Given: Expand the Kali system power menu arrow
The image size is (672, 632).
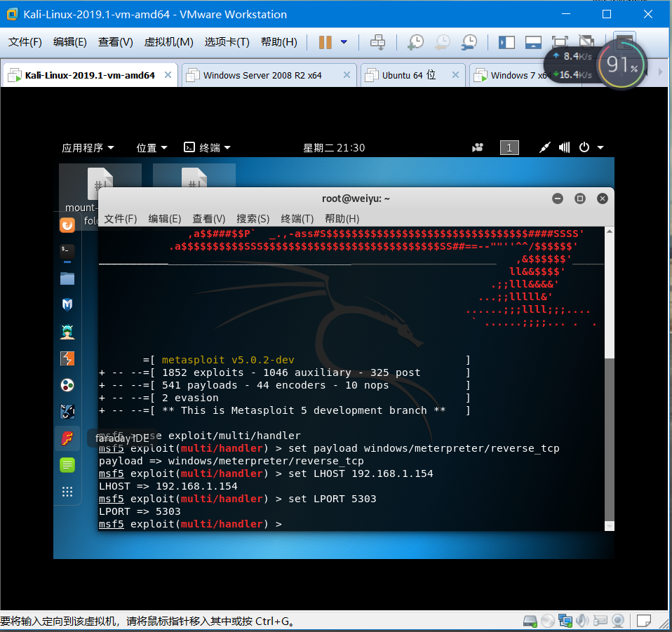Looking at the screenshot, I should (x=600, y=148).
